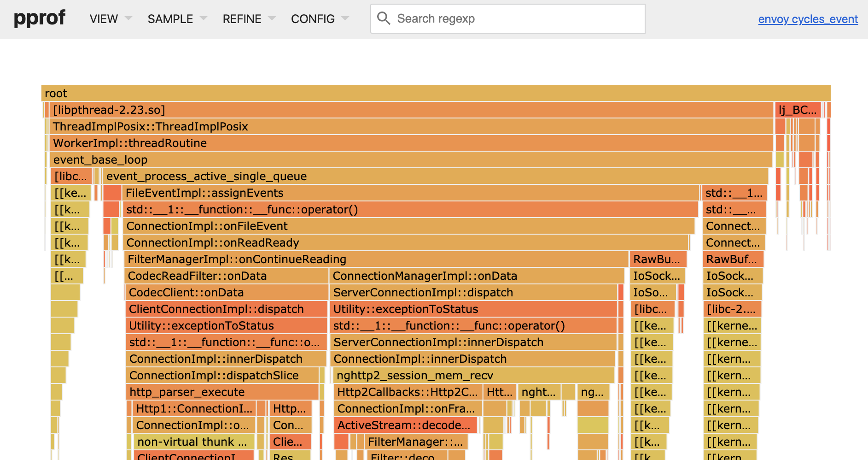
Task: Select the ClientConnectionImpl::dispatch frame
Action: pyautogui.click(x=226, y=309)
